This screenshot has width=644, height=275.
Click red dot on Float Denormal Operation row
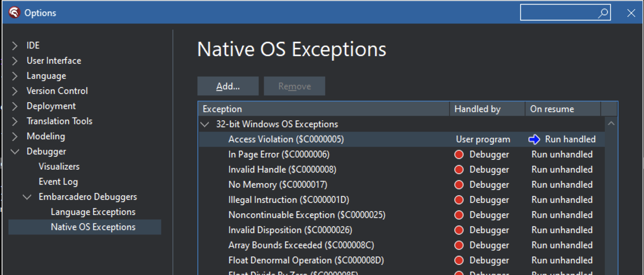[x=459, y=260]
